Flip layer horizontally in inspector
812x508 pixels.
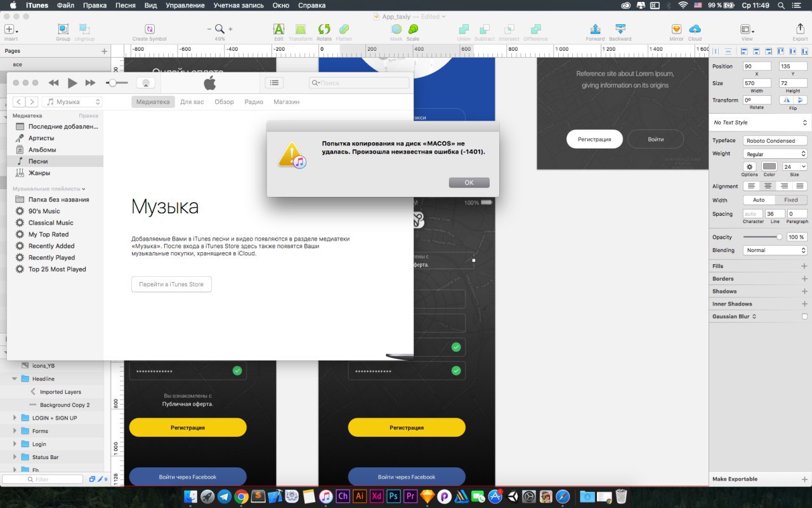click(785, 100)
